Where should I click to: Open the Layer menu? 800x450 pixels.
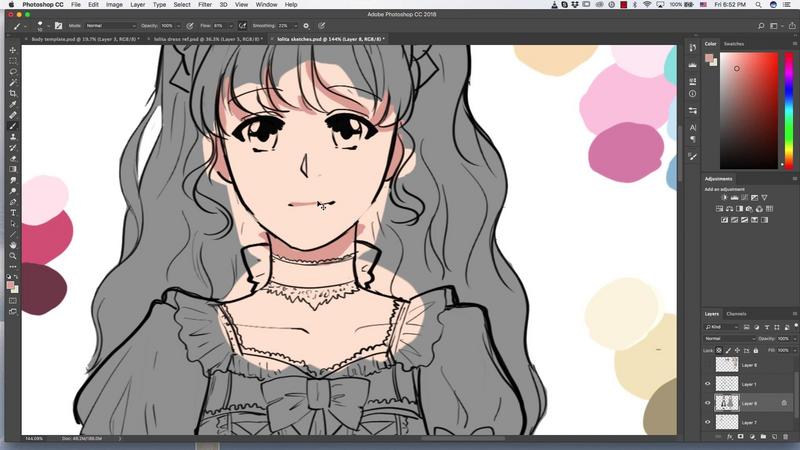coord(137,5)
